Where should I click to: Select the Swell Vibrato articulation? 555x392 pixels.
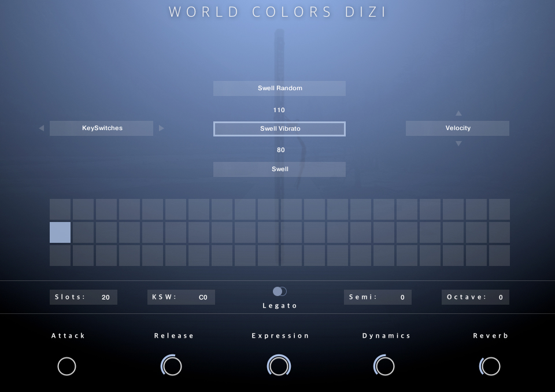click(279, 129)
